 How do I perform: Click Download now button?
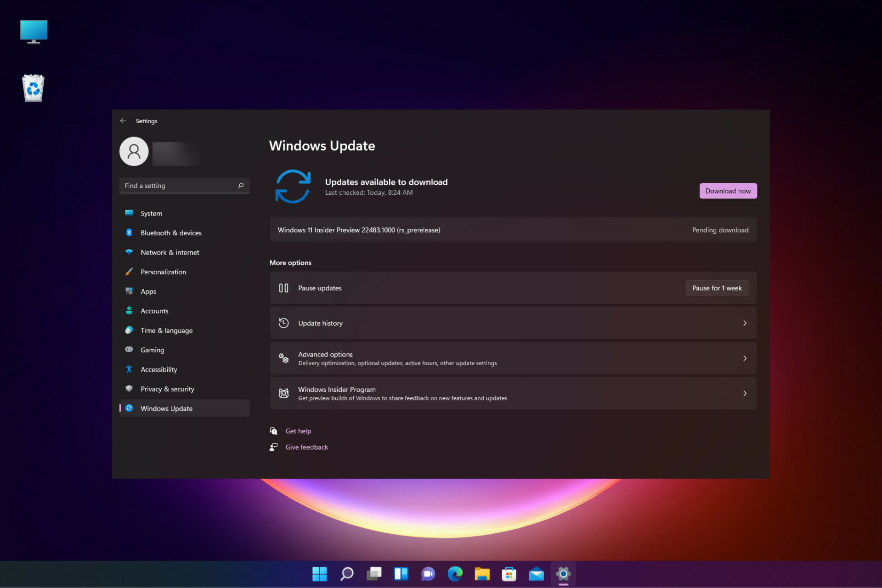coord(728,190)
